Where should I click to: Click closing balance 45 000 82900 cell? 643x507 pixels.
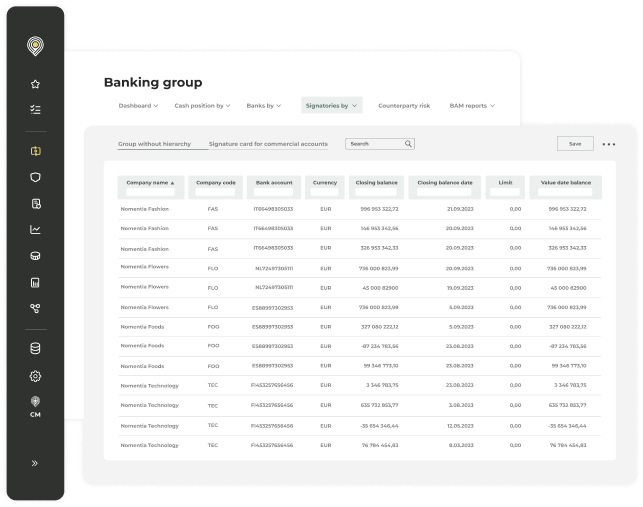pos(380,288)
